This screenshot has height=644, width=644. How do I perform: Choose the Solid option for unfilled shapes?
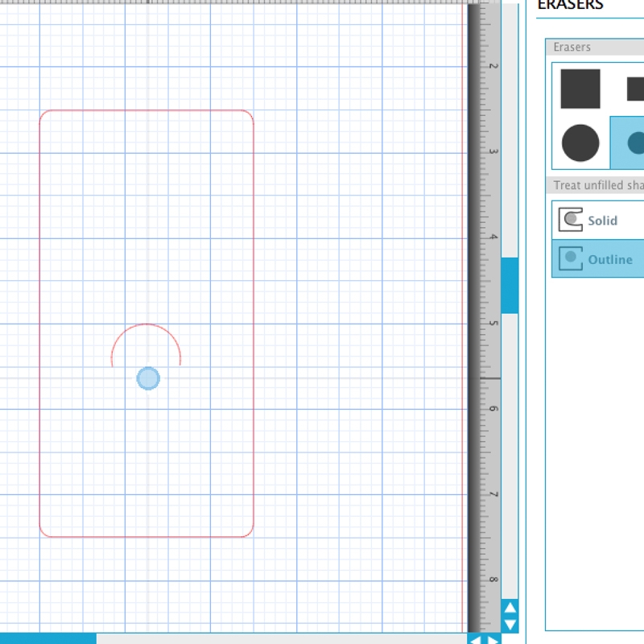click(x=597, y=220)
